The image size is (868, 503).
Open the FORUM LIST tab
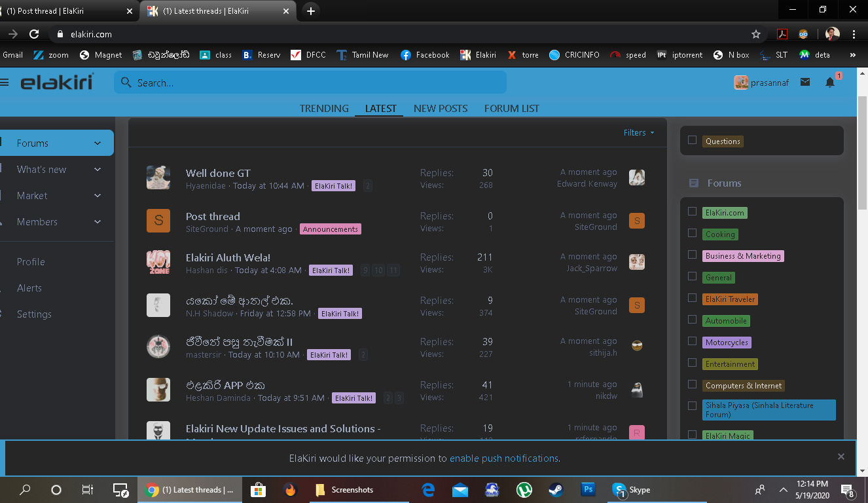(512, 108)
